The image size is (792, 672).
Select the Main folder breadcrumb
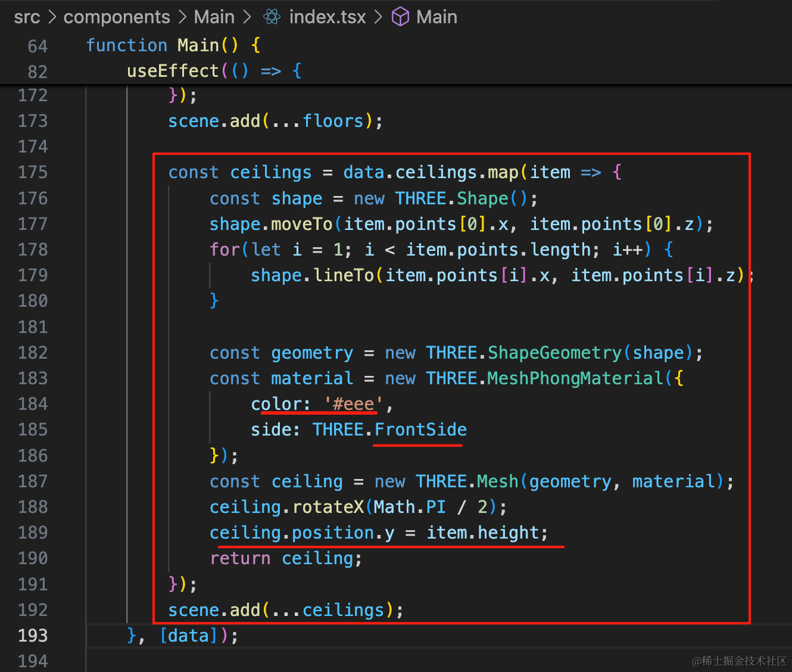[x=214, y=17]
